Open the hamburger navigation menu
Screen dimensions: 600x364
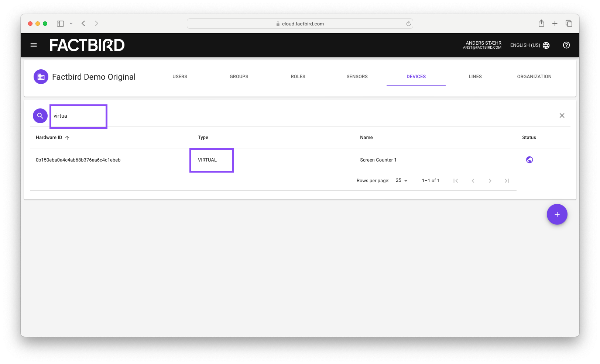click(34, 45)
